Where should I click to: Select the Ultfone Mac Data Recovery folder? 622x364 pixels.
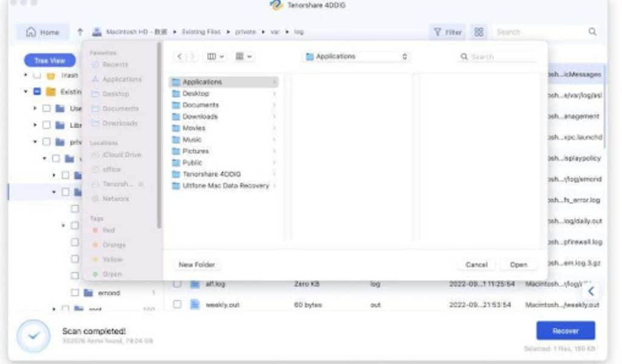224,186
